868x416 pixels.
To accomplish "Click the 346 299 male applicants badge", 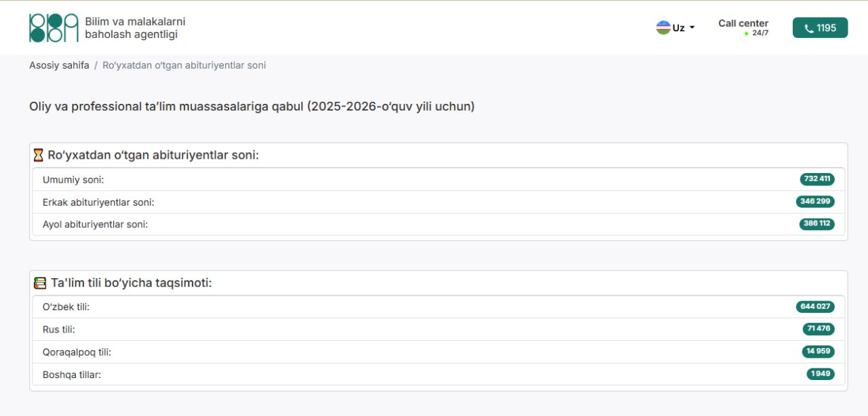I will (815, 202).
